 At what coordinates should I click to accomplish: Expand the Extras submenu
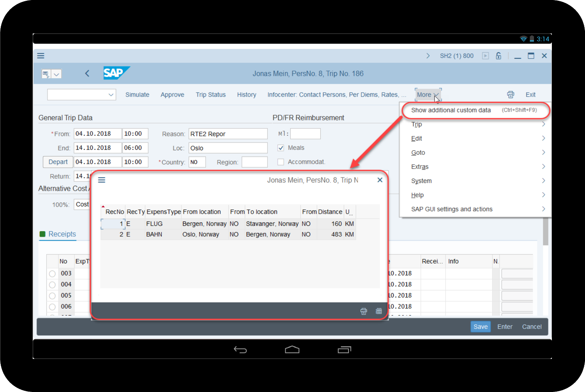[x=477, y=167]
